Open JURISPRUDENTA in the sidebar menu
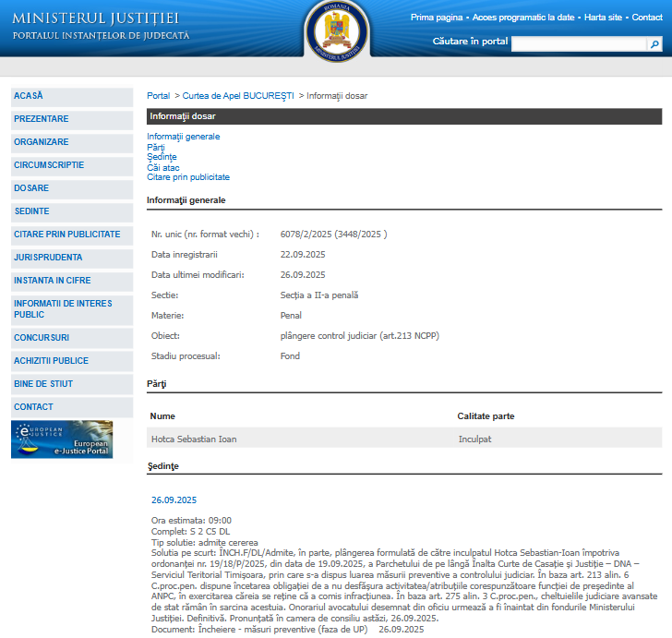The image size is (672, 638). pyautogui.click(x=72, y=259)
